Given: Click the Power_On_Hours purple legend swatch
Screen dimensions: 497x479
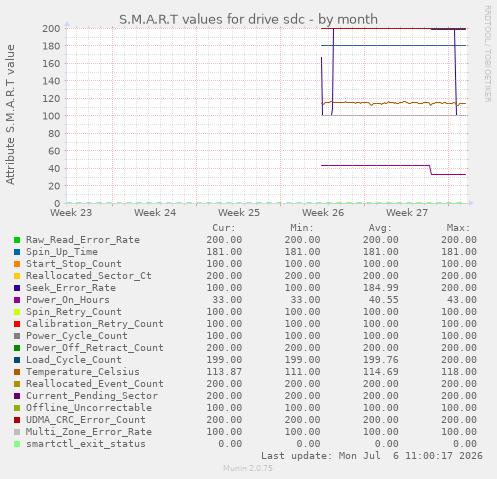Looking at the screenshot, I should 17,300.
